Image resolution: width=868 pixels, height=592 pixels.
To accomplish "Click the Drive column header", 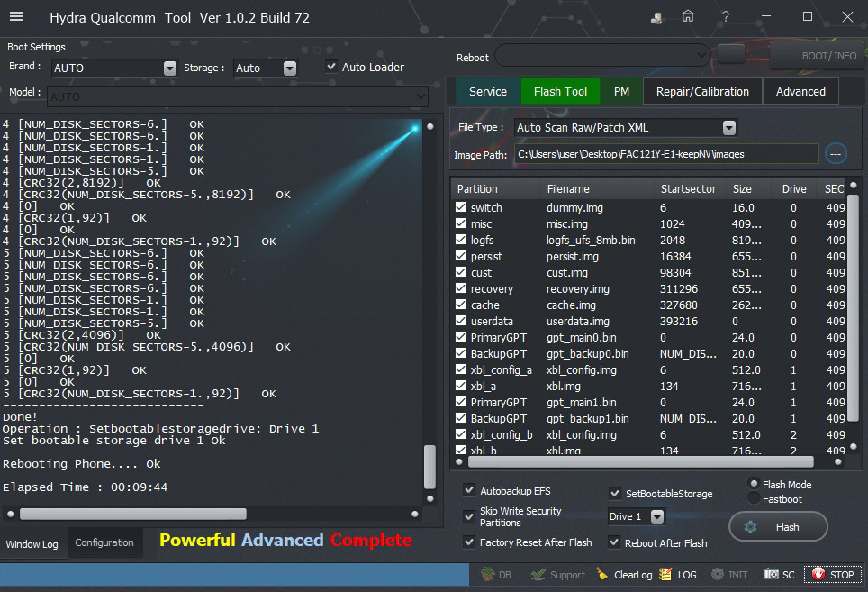I will tap(794, 189).
